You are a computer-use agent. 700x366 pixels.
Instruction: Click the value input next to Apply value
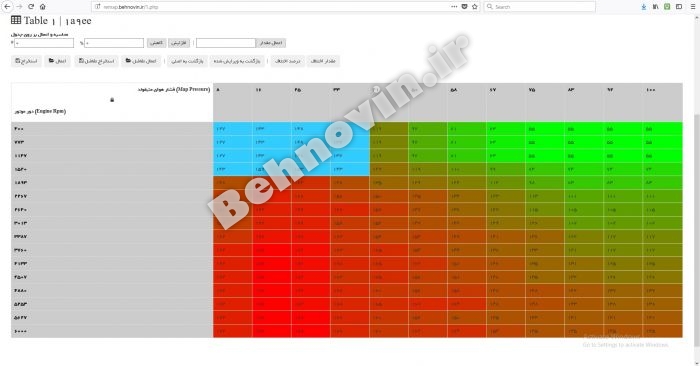coord(226,43)
